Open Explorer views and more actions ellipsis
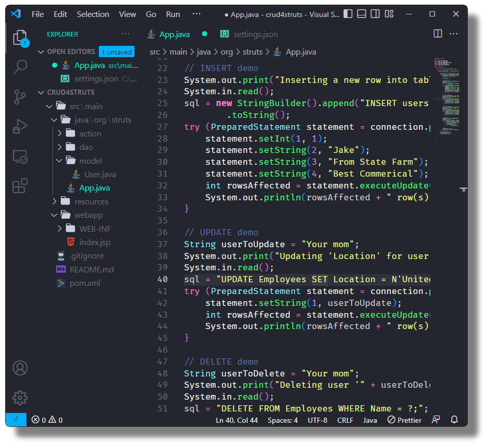Image resolution: width=489 pixels, height=448 pixels. click(126, 33)
